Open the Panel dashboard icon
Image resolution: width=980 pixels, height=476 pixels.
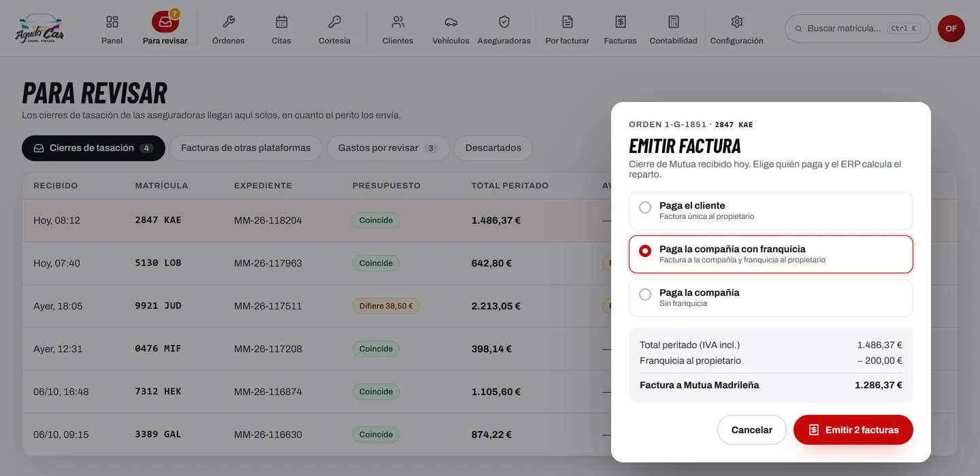point(112,22)
